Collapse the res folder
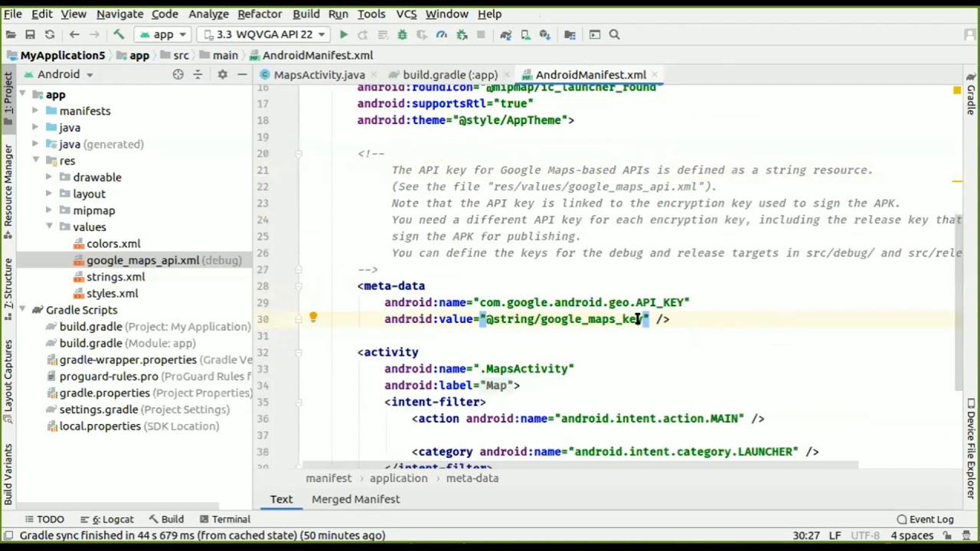The width and height of the screenshot is (980, 551). [35, 161]
